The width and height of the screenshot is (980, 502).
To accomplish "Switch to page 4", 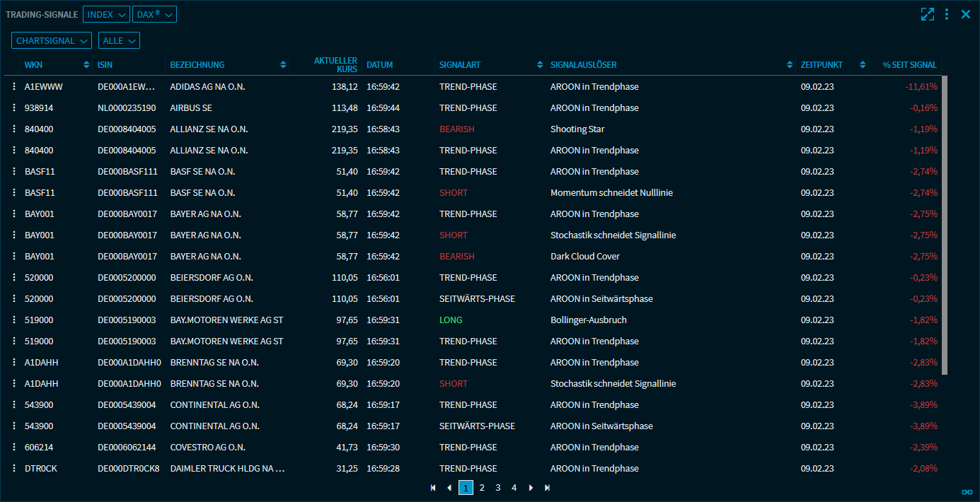I will (x=514, y=488).
